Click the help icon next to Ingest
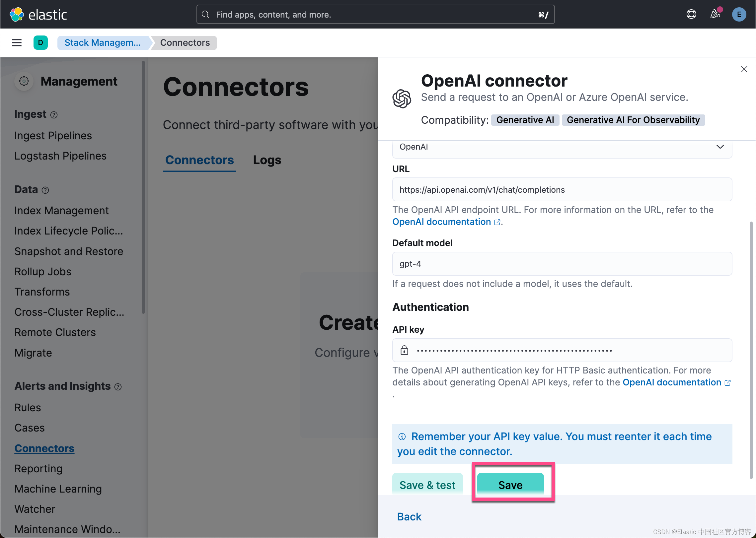The image size is (756, 538). [54, 115]
